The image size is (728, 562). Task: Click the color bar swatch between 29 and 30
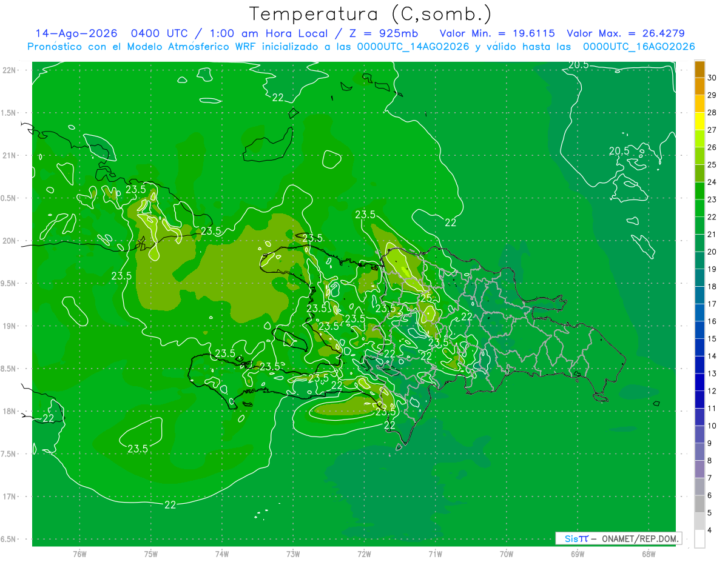point(699,87)
